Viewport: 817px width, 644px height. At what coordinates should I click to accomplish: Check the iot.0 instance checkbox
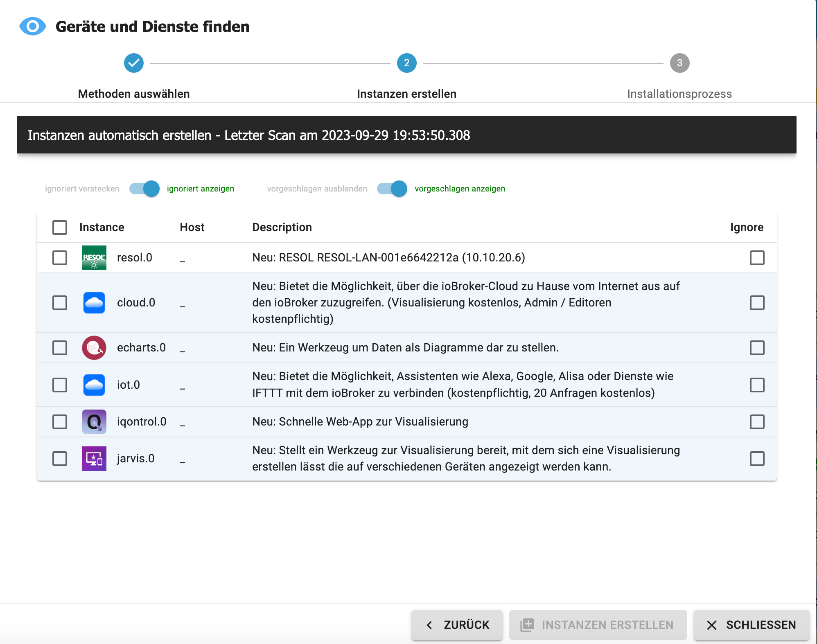[60, 385]
